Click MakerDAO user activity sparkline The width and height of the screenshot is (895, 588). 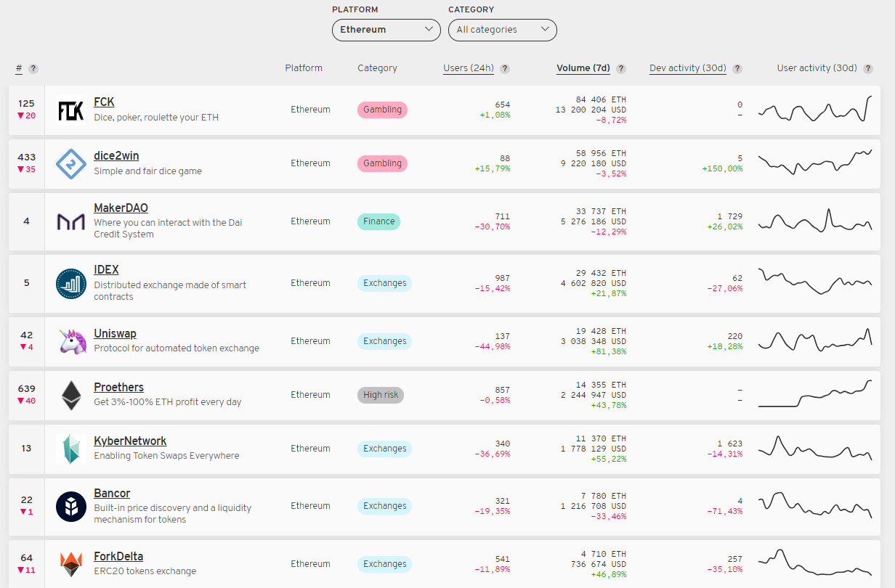point(815,221)
